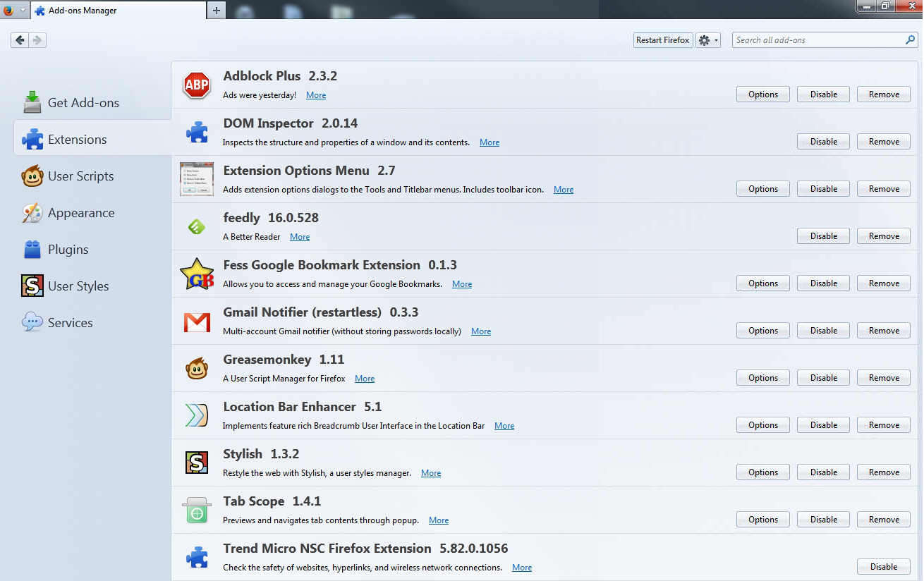Screen dimensions: 924x581
Task: Click More link for DOM Inspector
Action: click(x=490, y=142)
